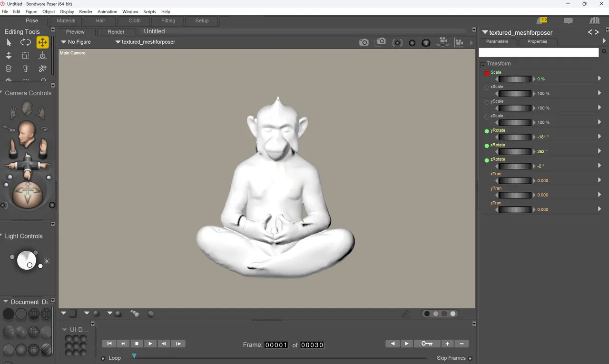The height and width of the screenshot is (364, 609).
Task: Click the Play button in animation controls
Action: (150, 344)
